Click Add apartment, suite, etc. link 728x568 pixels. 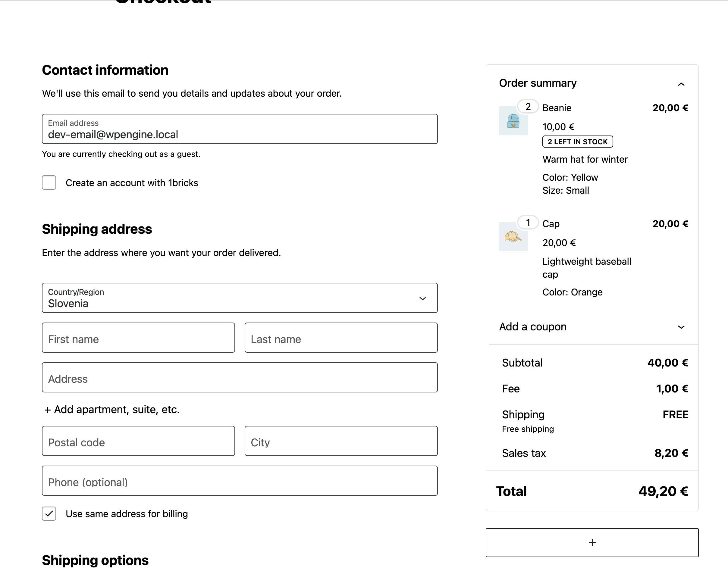click(112, 409)
